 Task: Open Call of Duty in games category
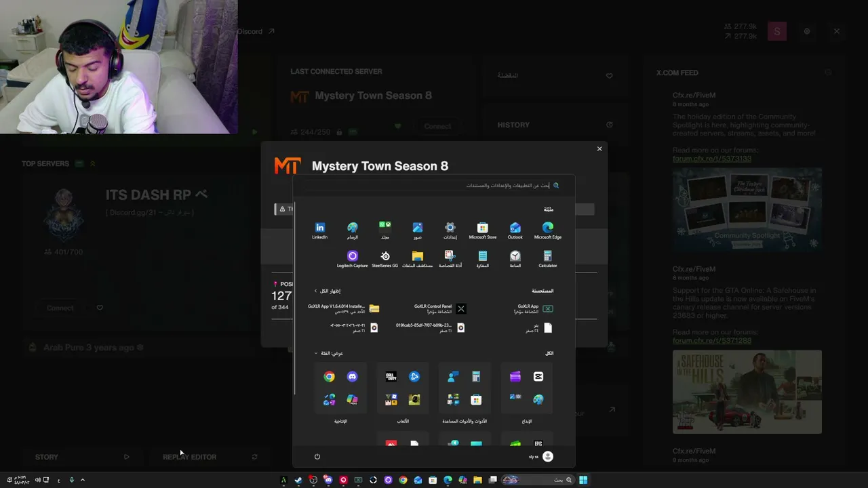tap(391, 377)
